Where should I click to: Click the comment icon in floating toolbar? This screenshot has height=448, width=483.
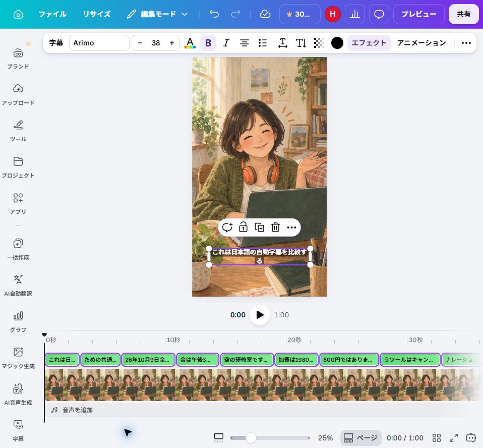coord(227,228)
